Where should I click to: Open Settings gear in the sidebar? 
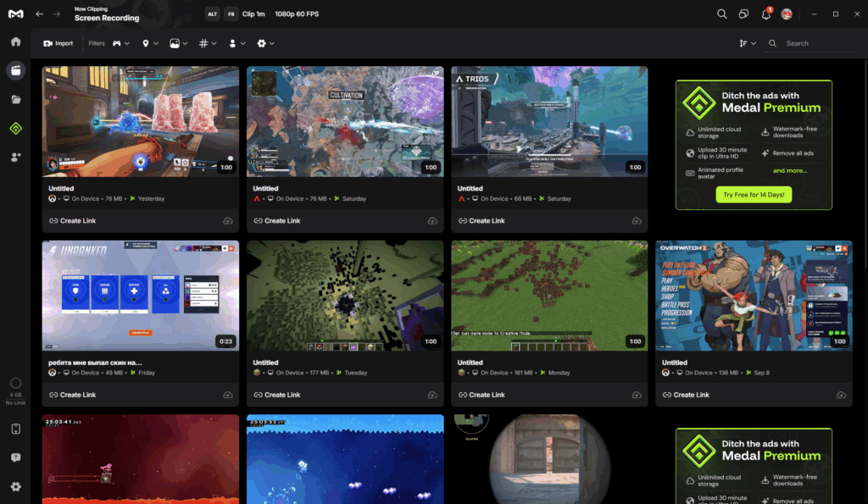point(15,487)
